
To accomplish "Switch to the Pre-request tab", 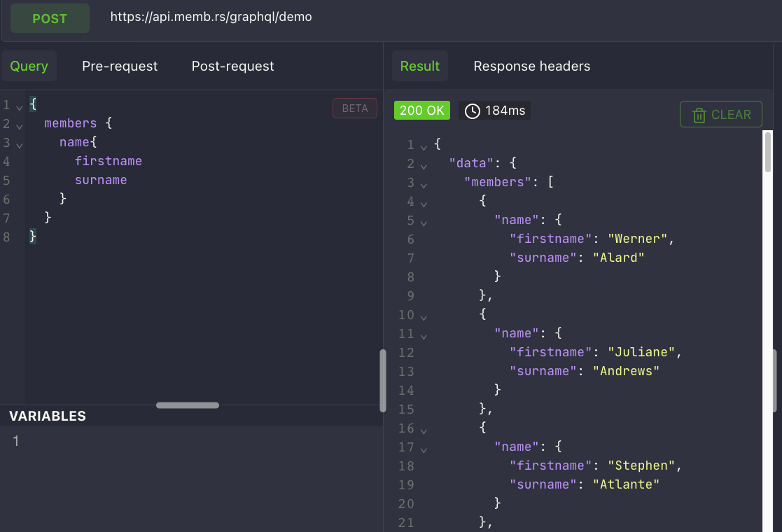I will [x=120, y=66].
